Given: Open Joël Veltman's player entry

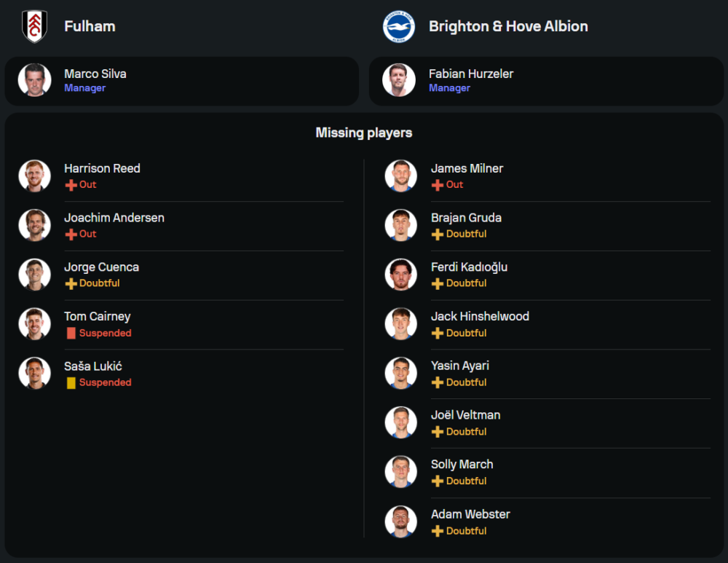Looking at the screenshot, I should point(465,415).
